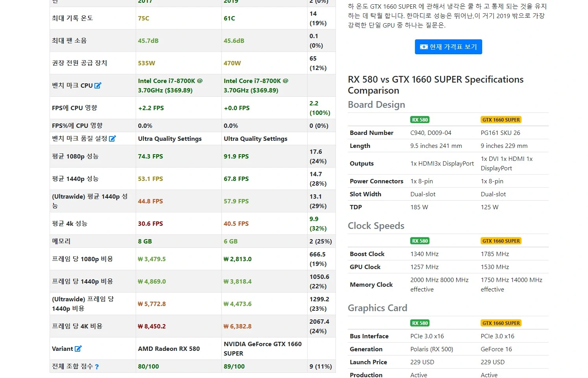The image size is (588, 378).
Task: Click RX 580 badge under Graphics Card heading
Action: tap(420, 323)
